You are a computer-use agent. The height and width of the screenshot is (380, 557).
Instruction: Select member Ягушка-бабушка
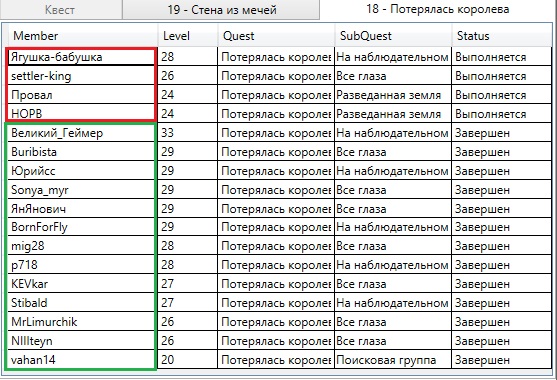(82, 57)
